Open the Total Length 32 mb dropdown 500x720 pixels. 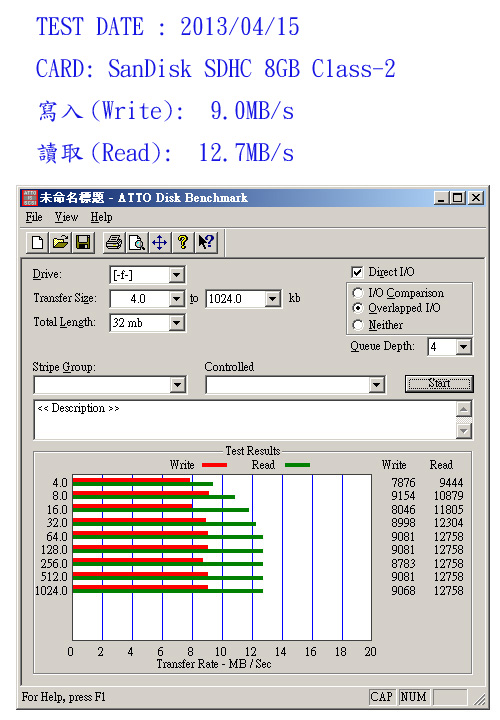177,323
